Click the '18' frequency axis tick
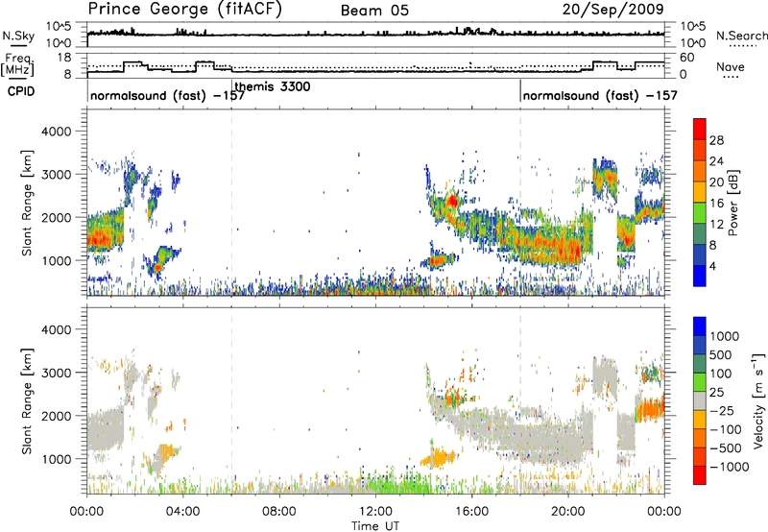768x532 pixels. [64, 58]
